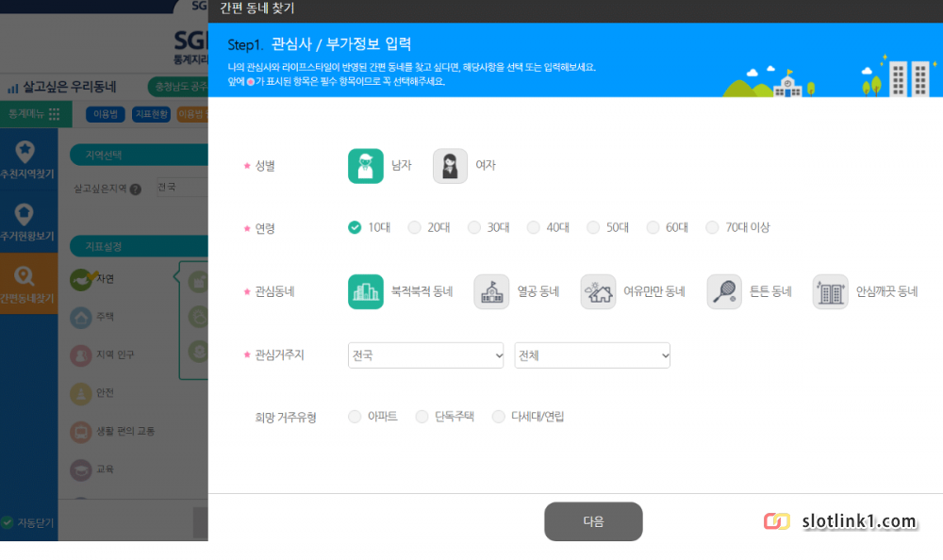The width and height of the screenshot is (943, 560).
Task: Choose the 여유만만 동네 house icon
Action: click(598, 291)
